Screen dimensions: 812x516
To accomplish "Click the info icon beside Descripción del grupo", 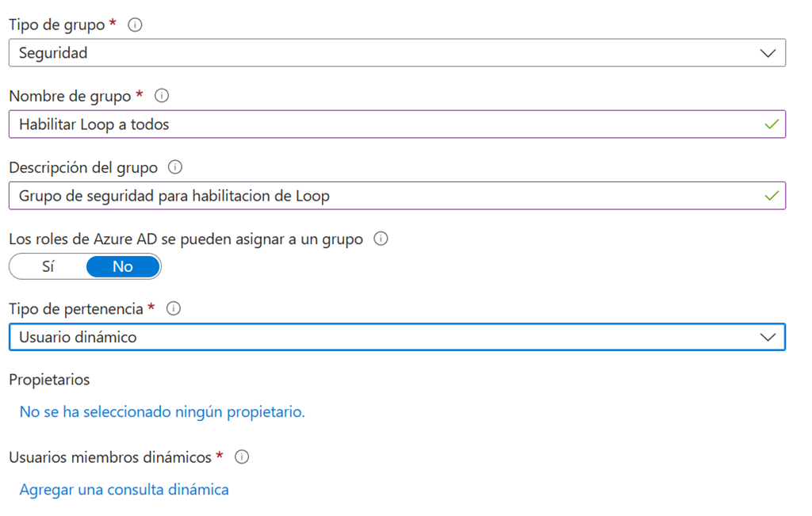I will pos(175,167).
